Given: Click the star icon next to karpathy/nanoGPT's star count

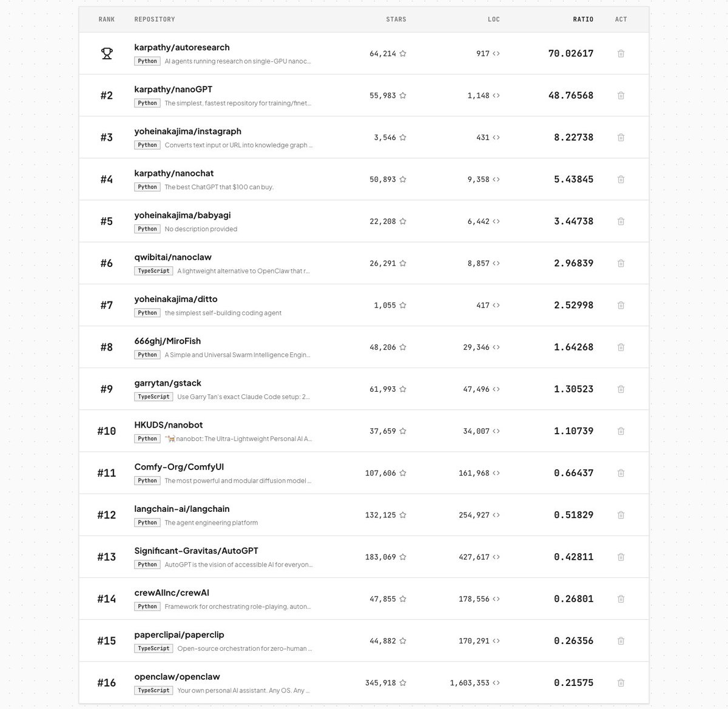Looking at the screenshot, I should tap(402, 95).
